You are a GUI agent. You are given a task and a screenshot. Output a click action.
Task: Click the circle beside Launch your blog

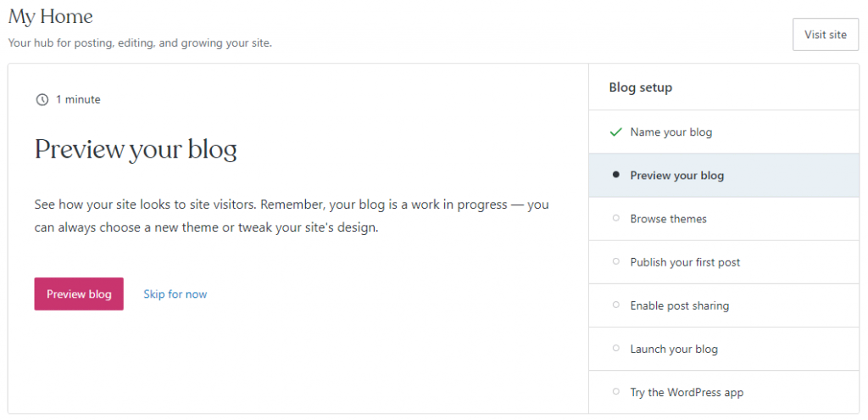(615, 349)
